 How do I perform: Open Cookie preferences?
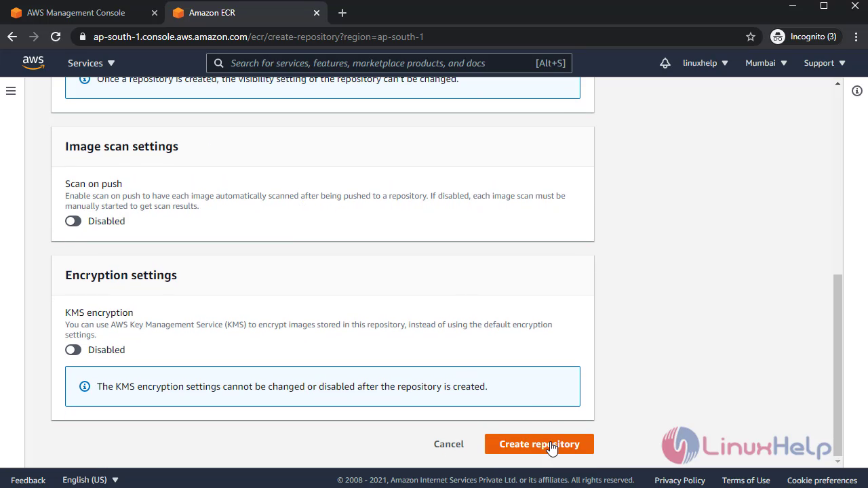(x=822, y=480)
